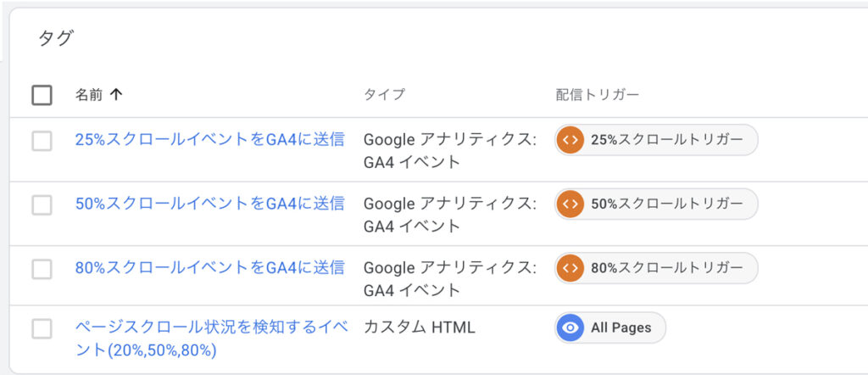The width and height of the screenshot is (868, 375).
Task: Sort by the 名前 column header
Action: 89,95
